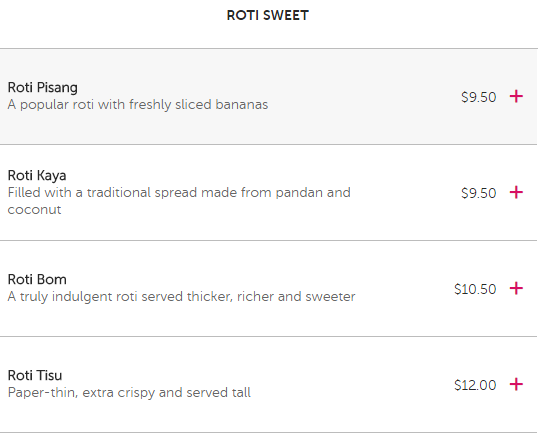Image resolution: width=541 pixels, height=443 pixels.
Task: Select the highlighted Roti Pisang menu row
Action: point(269,97)
